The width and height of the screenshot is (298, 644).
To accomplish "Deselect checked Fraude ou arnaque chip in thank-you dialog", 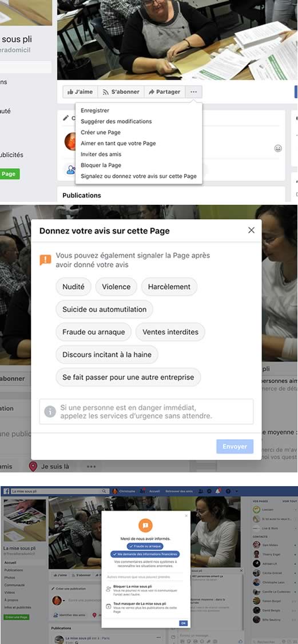I will click(x=145, y=546).
